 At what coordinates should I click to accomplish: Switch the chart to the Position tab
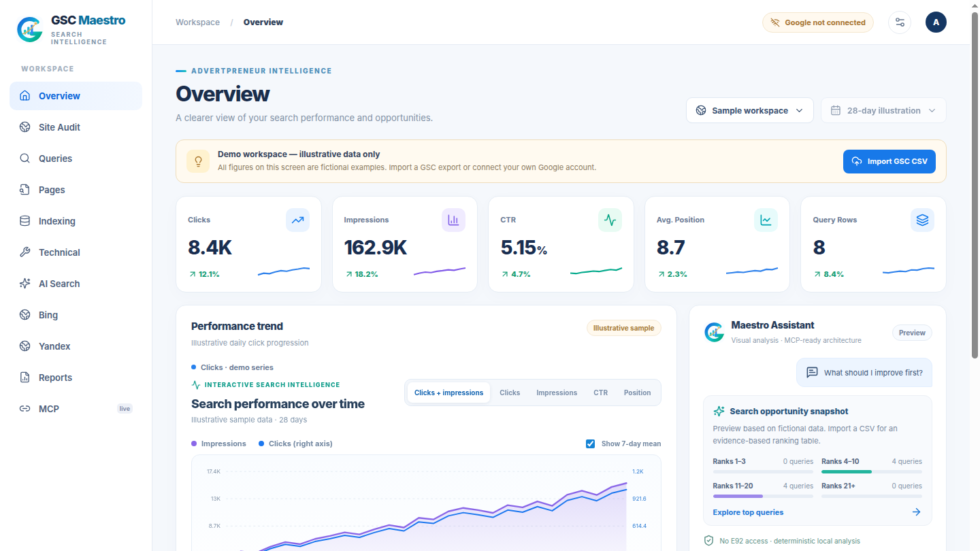(x=637, y=393)
